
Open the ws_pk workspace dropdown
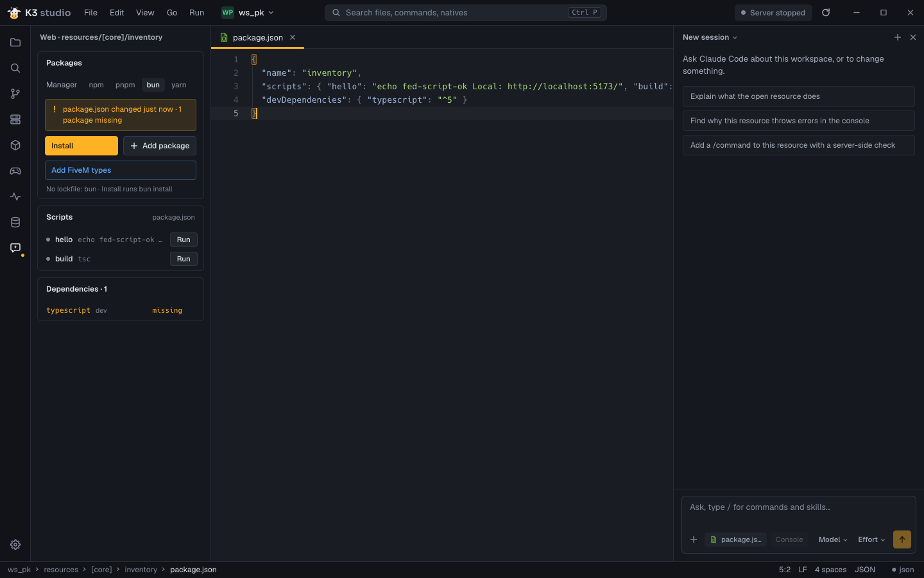click(x=248, y=12)
